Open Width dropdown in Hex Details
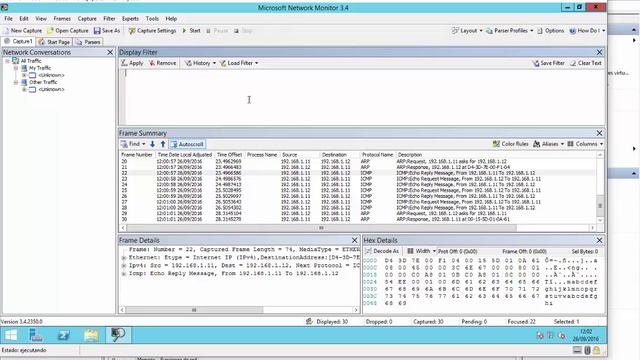Viewport: 640px width, 360px height. [x=421, y=251]
